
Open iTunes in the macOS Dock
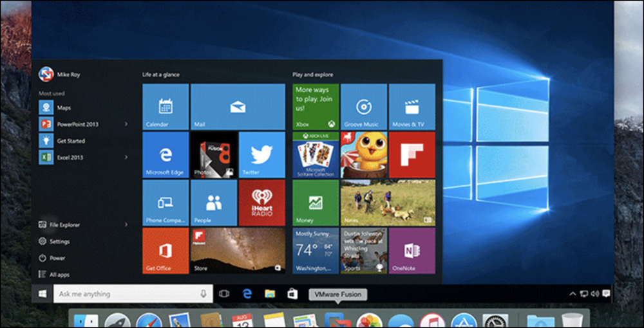pos(432,322)
